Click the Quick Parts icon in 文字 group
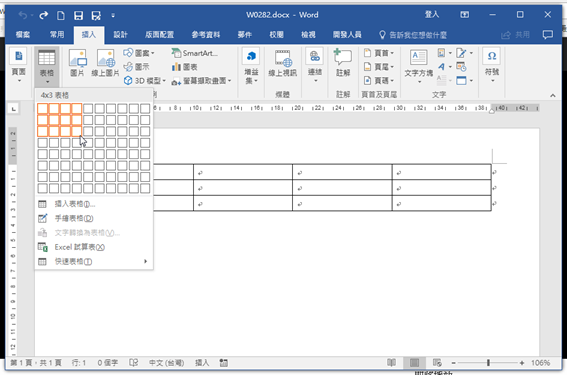The height and width of the screenshot is (375, 567). 442,53
